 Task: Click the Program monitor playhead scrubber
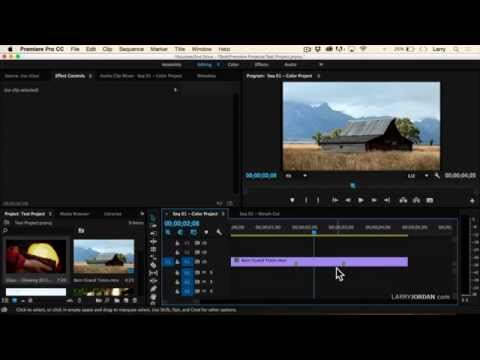(353, 185)
